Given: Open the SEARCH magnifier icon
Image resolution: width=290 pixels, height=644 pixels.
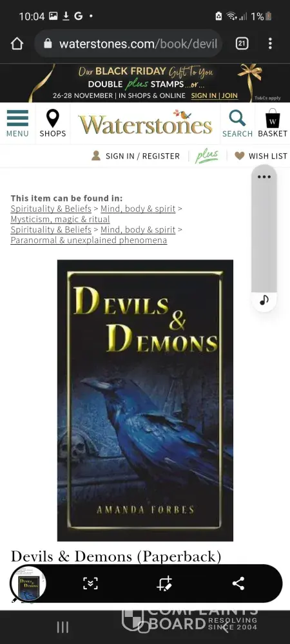Looking at the screenshot, I should coord(237,123).
